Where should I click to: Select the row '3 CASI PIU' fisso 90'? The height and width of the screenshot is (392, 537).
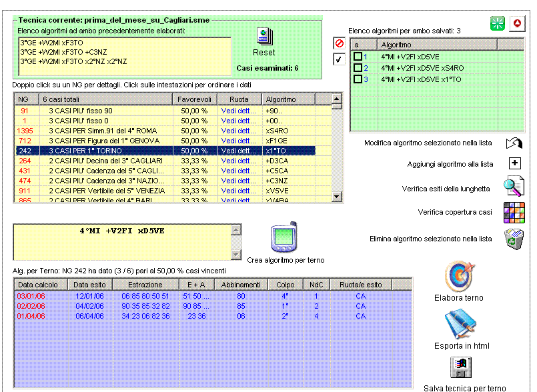click(165, 111)
